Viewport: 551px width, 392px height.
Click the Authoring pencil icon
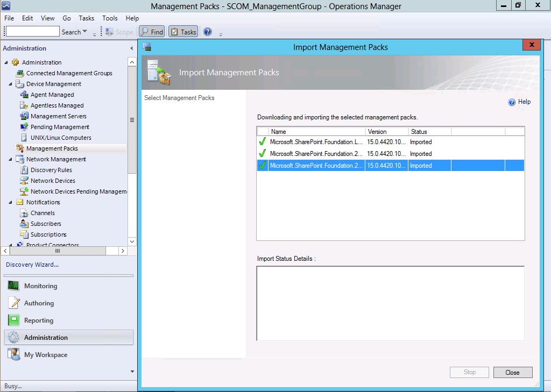pos(13,303)
